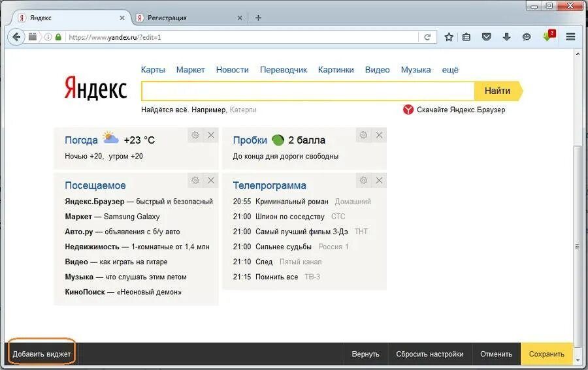Open the Переводчик service link
Screen dimensions: 588x370
[x=284, y=70]
